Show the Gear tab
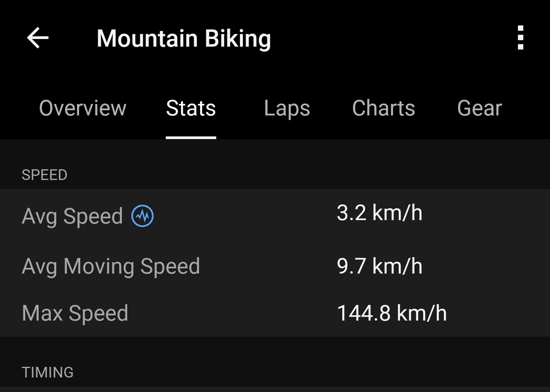 click(480, 108)
